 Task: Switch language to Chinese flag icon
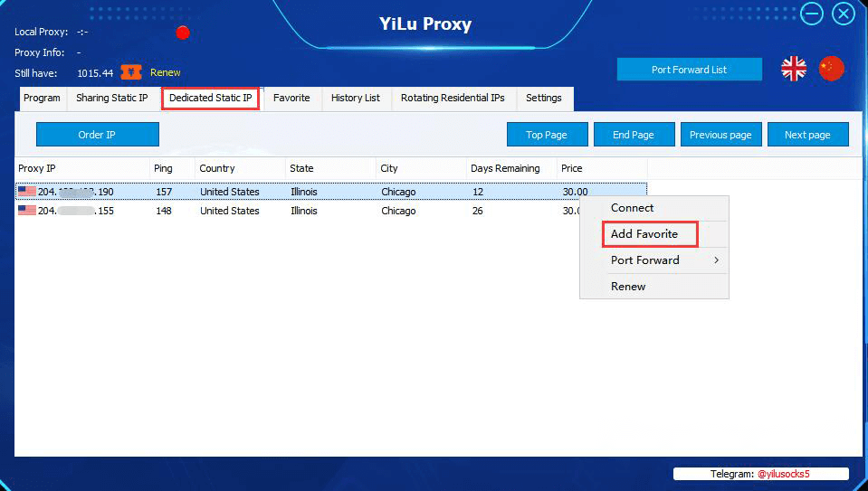pyautogui.click(x=831, y=69)
